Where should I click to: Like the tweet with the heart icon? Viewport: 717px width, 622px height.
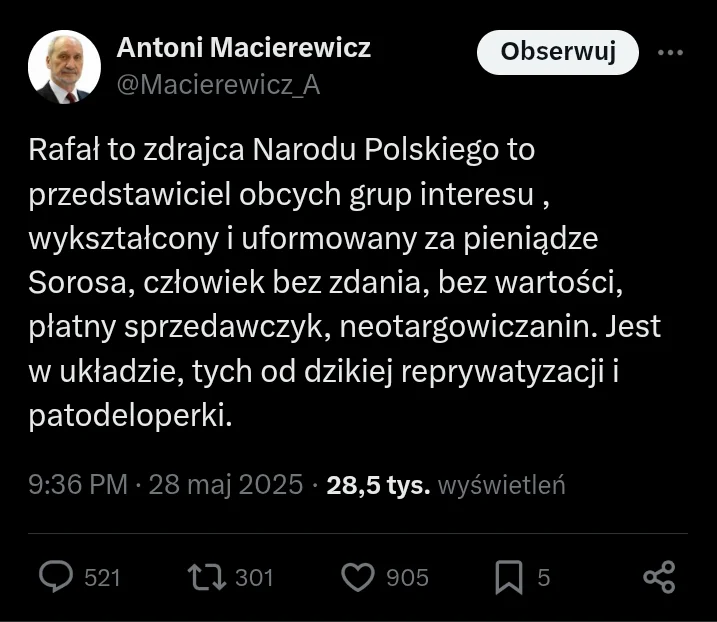pos(358,577)
